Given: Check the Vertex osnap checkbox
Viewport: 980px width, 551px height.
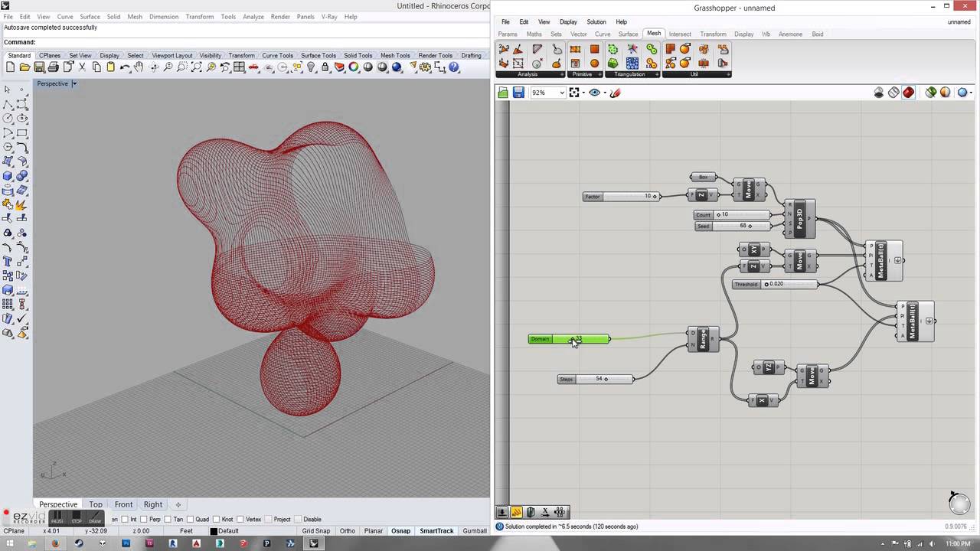Looking at the screenshot, I should 240,519.
